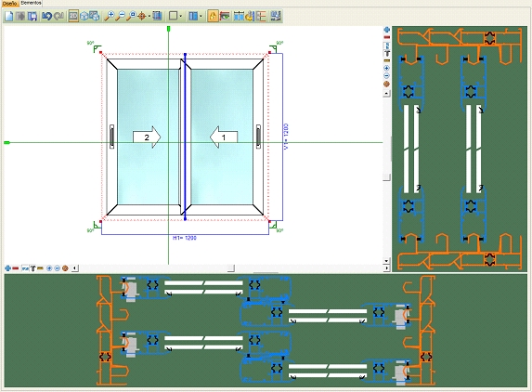Click the blue frame dimensions icon
Screen dimensions: 532x392
click(x=157, y=16)
